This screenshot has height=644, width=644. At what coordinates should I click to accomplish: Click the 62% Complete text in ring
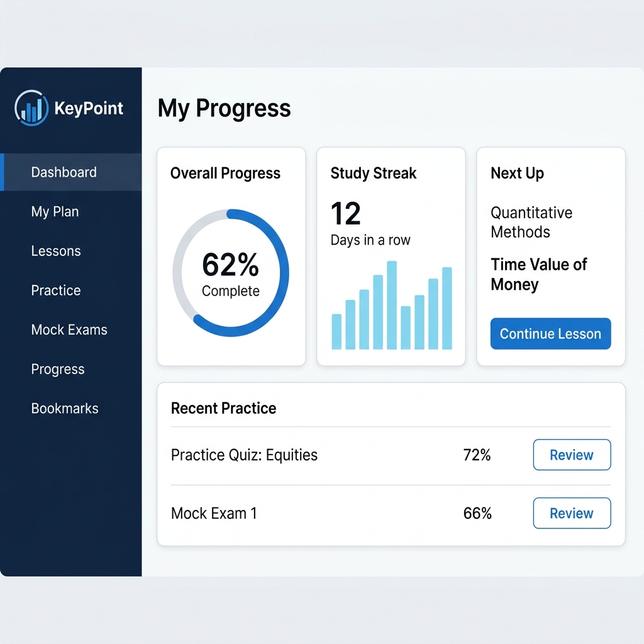tap(230, 274)
